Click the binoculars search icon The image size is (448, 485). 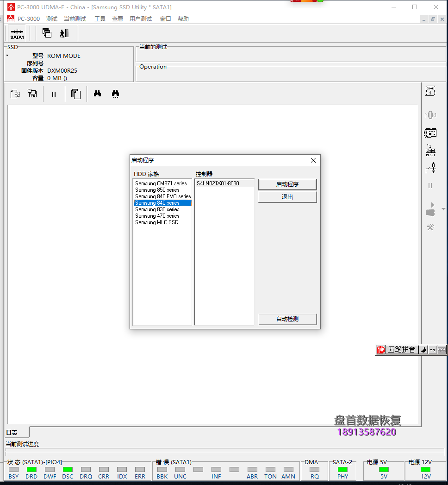click(x=97, y=94)
